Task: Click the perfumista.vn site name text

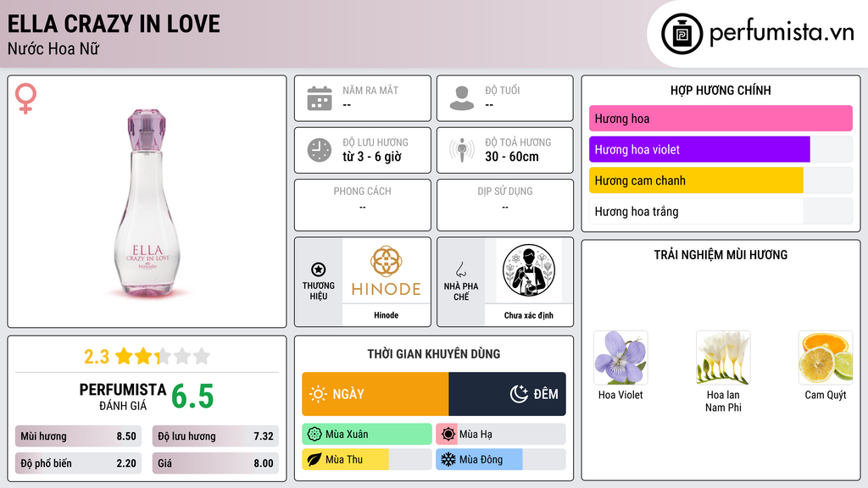Action: pyautogui.click(x=782, y=33)
